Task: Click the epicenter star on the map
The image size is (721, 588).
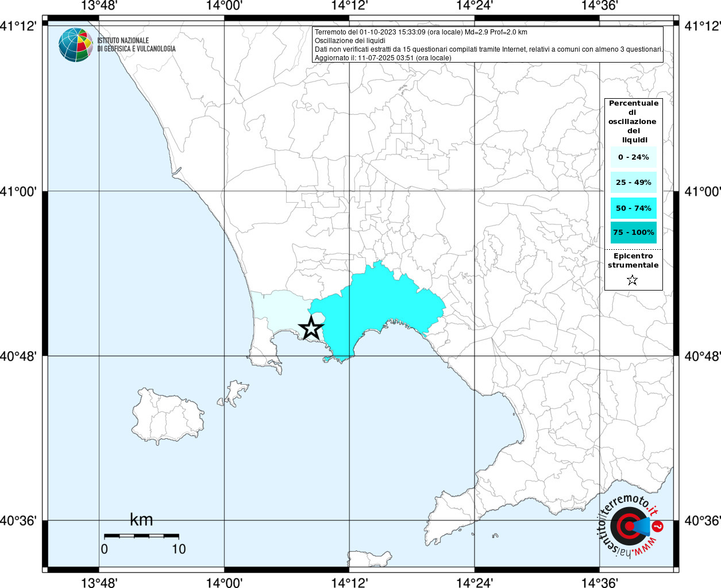Action: click(311, 328)
